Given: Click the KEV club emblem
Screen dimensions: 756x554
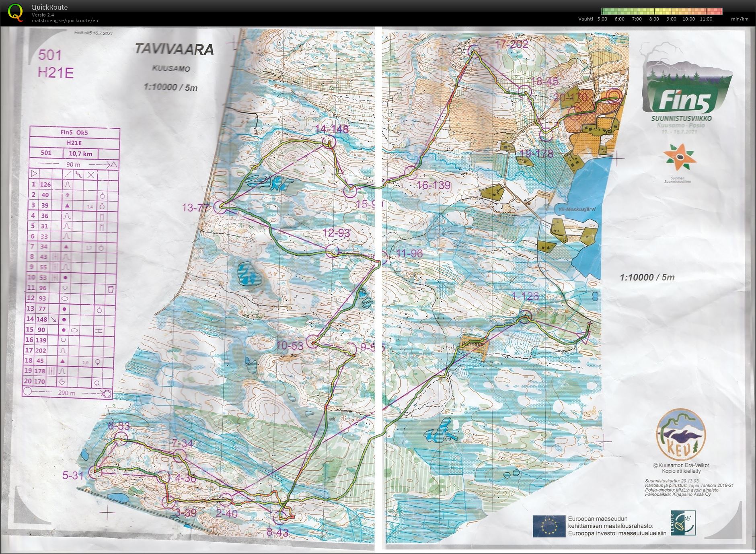Looking at the screenshot, I should pyautogui.click(x=681, y=435).
